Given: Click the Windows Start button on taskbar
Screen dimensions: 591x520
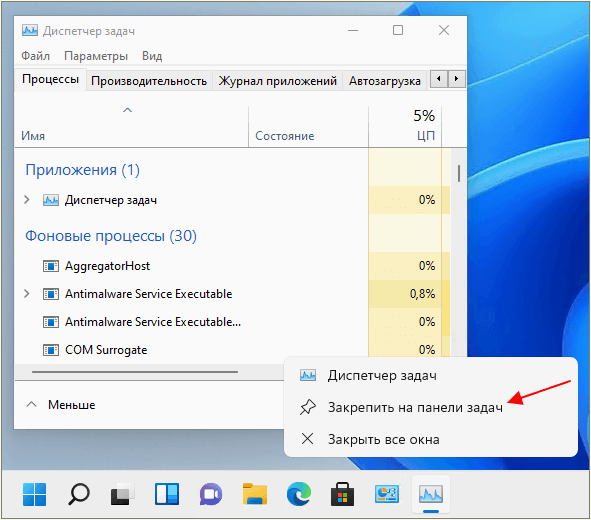Looking at the screenshot, I should [34, 494].
